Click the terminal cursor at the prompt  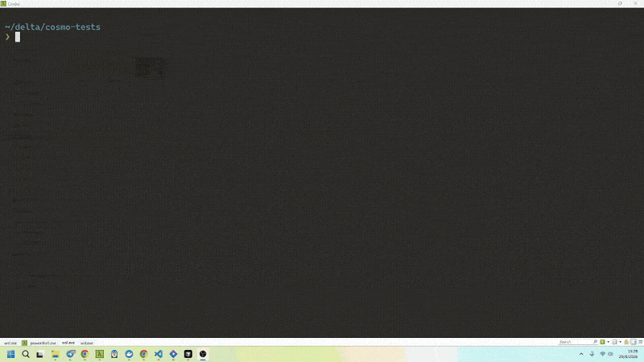pyautogui.click(x=18, y=37)
